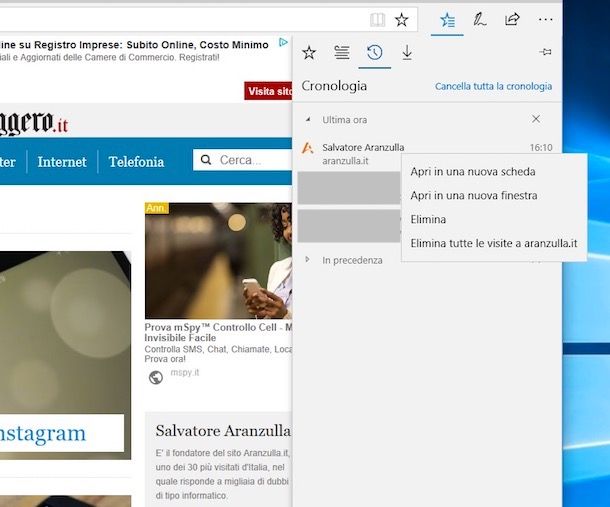Image resolution: width=610 pixels, height=507 pixels.
Task: Click the Aranzulla orange favicon in history
Action: click(307, 148)
